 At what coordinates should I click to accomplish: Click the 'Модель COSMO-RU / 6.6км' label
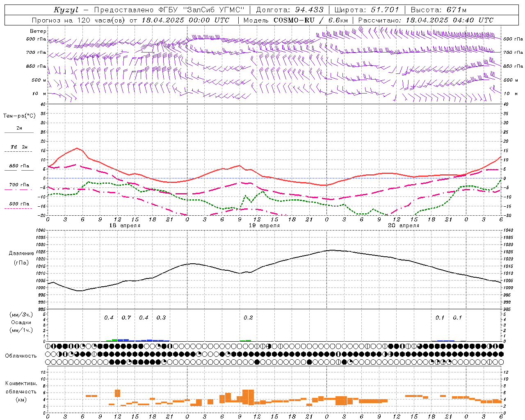296,20
